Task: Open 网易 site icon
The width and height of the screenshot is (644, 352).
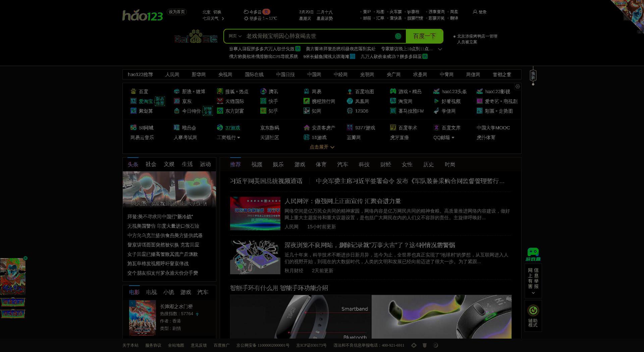Action: click(307, 91)
